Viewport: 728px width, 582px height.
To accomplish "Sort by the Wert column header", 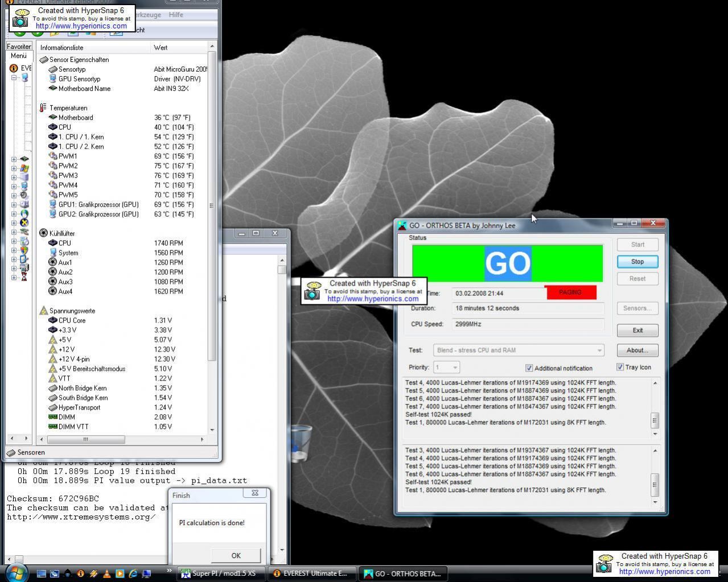I will (x=179, y=48).
